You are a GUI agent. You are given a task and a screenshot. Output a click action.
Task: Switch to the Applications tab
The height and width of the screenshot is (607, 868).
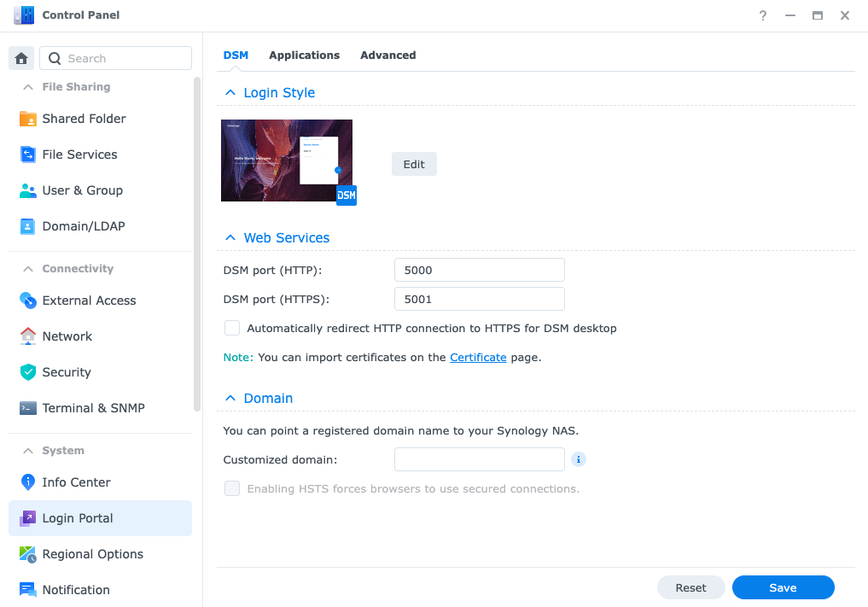(304, 55)
